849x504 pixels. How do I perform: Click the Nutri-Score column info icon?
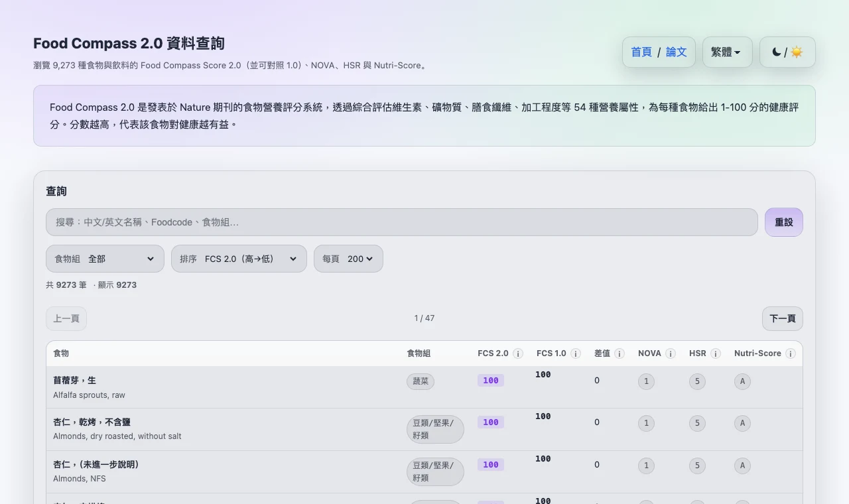tap(791, 353)
